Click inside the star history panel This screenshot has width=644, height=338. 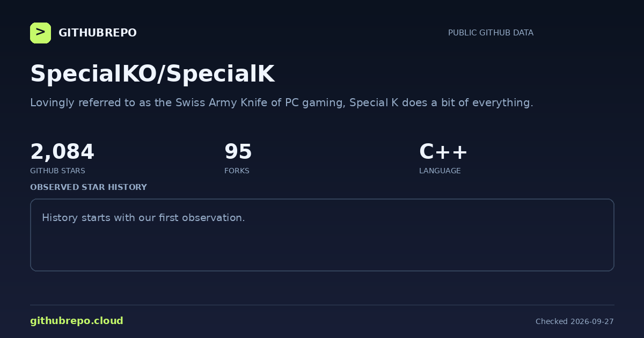(x=322, y=235)
